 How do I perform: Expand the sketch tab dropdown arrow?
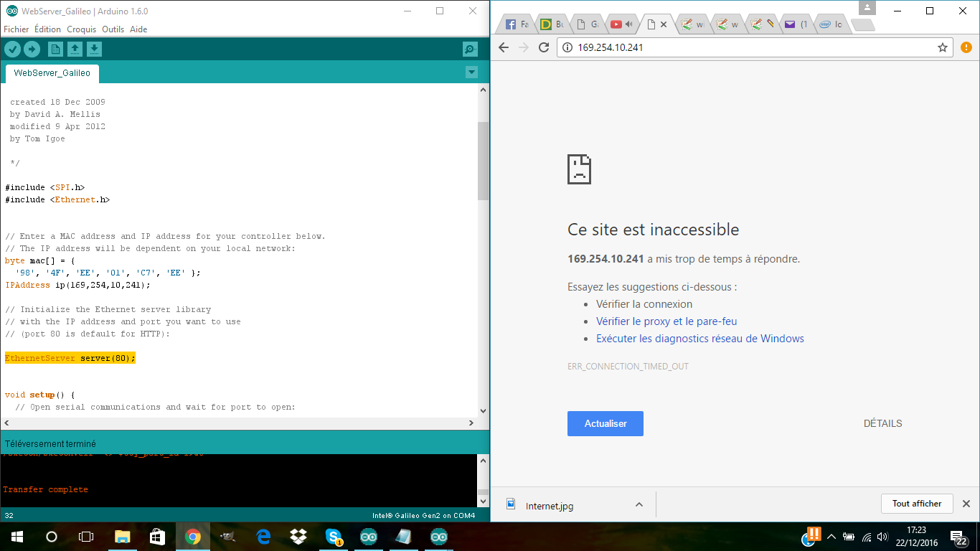pos(471,72)
